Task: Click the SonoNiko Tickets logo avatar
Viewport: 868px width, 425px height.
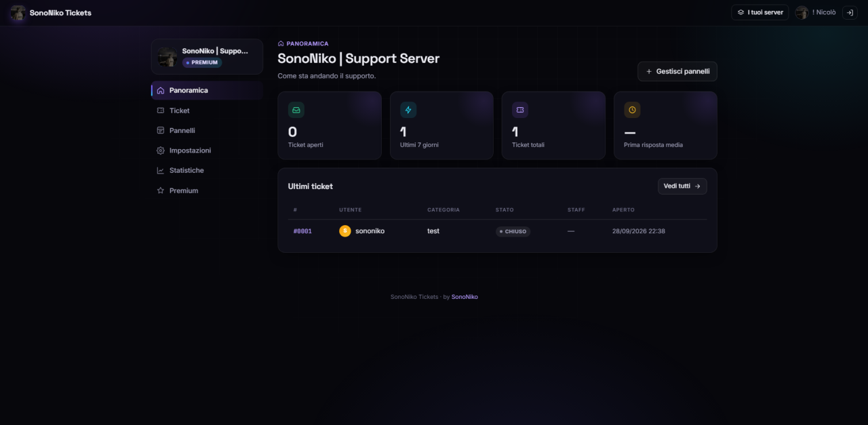Action: (18, 13)
